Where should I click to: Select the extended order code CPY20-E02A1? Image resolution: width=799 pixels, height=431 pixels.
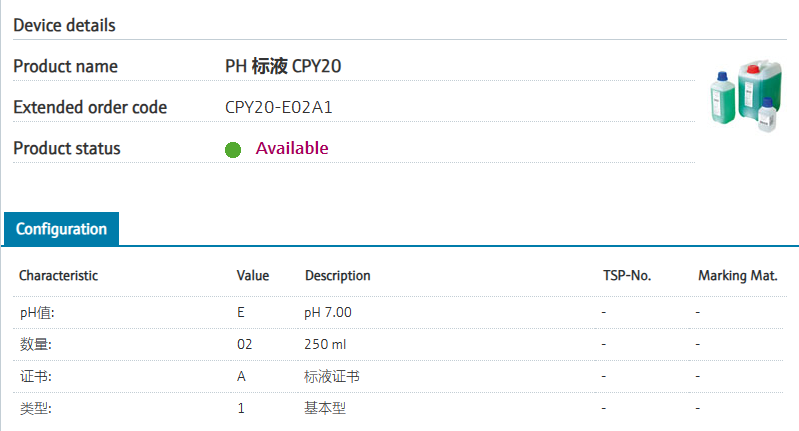(x=279, y=107)
